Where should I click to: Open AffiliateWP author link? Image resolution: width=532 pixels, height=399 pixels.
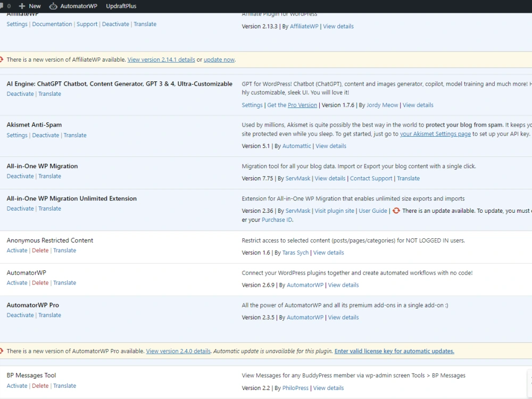coord(304,26)
